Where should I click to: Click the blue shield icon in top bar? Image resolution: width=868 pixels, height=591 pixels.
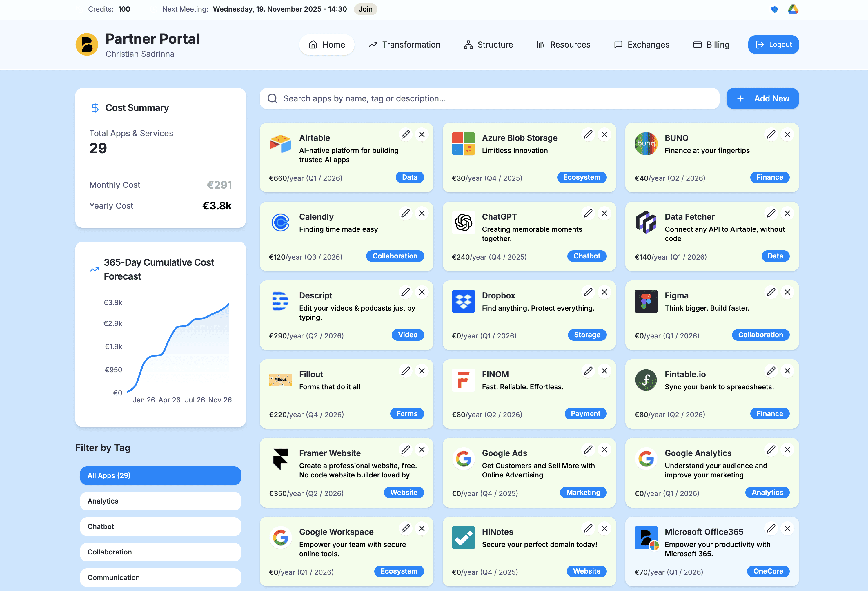click(x=774, y=9)
